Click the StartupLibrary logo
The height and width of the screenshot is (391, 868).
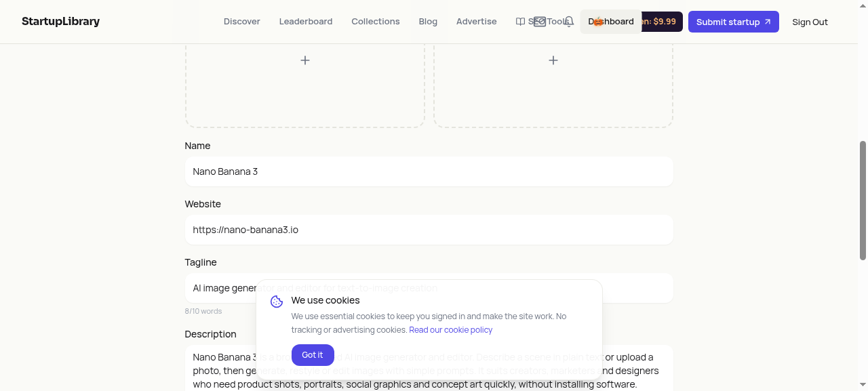point(60,21)
